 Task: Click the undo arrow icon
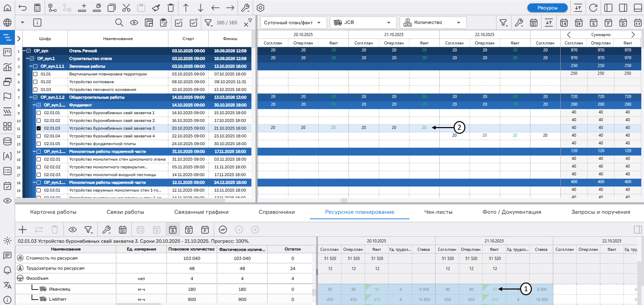(x=22, y=8)
